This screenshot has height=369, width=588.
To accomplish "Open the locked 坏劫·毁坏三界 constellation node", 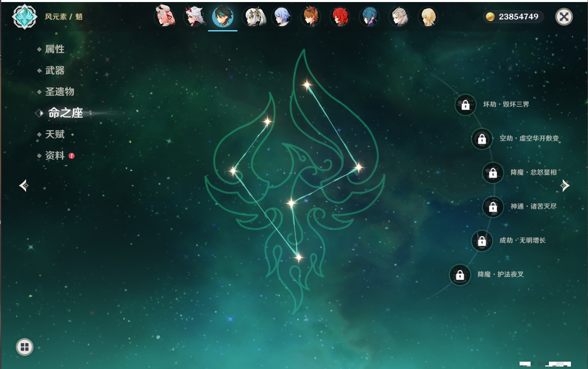I will [465, 105].
